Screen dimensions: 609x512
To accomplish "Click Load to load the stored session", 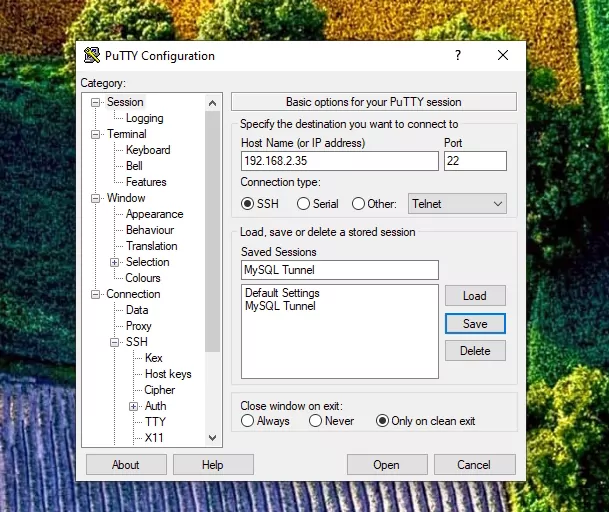I will pos(475,296).
